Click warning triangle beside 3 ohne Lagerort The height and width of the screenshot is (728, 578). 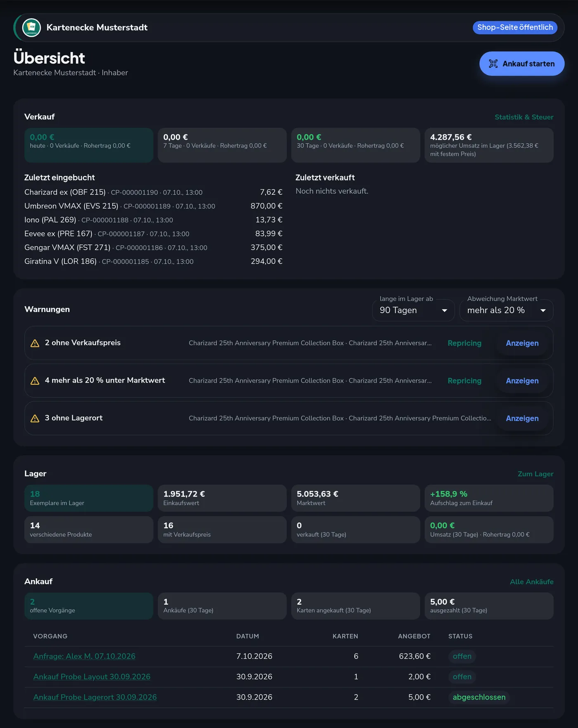(35, 418)
